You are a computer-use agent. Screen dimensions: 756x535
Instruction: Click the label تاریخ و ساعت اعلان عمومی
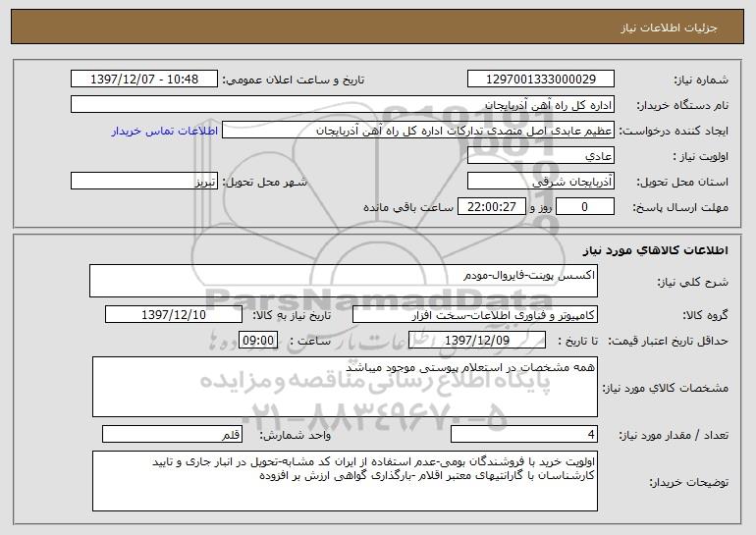click(294, 80)
